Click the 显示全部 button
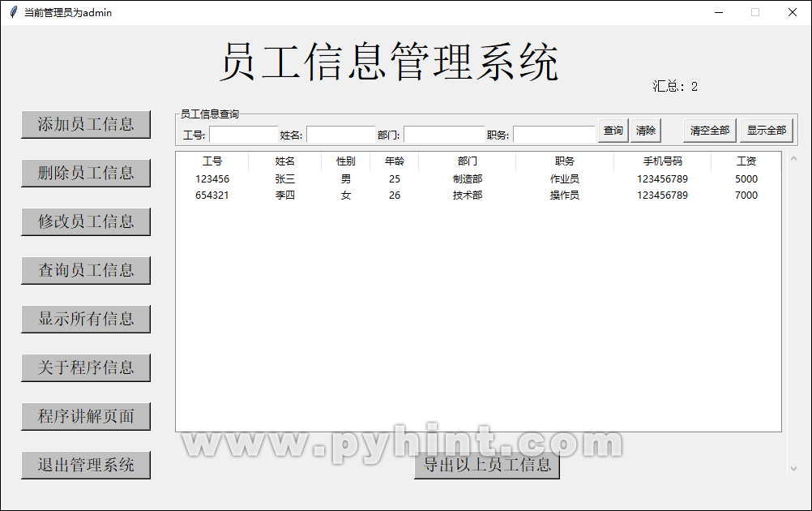Image resolution: width=812 pixels, height=511 pixels. click(767, 131)
